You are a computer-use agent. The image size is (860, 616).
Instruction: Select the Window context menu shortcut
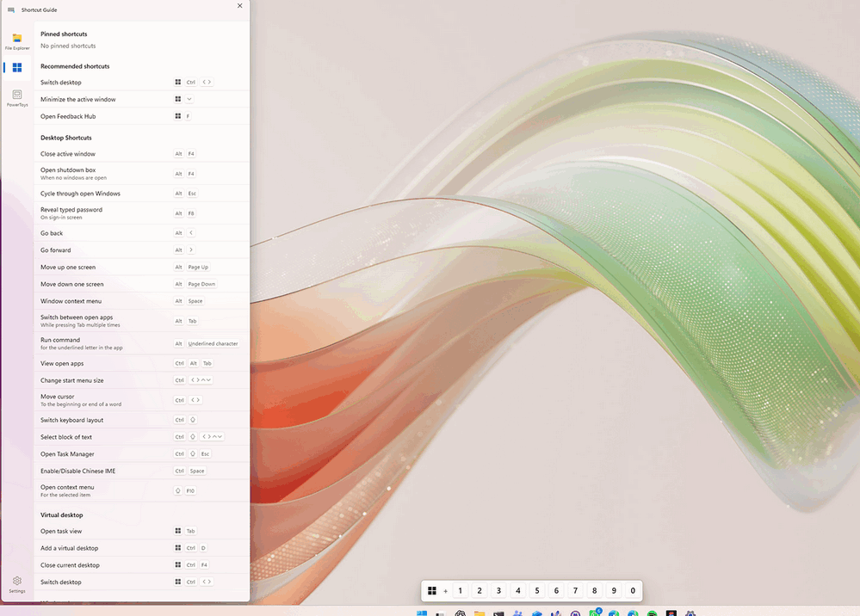coord(141,301)
